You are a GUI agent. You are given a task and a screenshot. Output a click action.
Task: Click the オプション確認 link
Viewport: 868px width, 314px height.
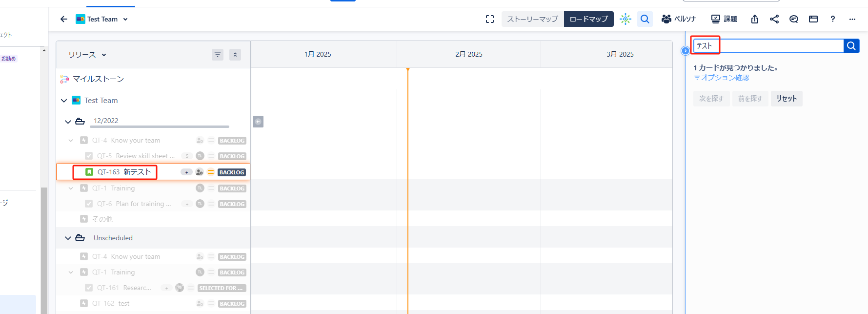[722, 78]
